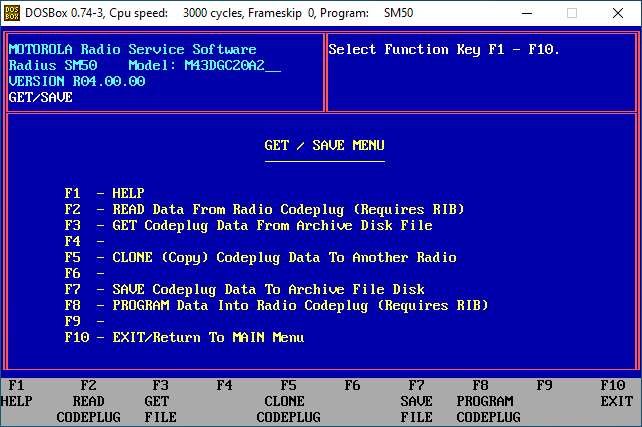The image size is (642, 427).
Task: Select 'PROGRAM Data Into Radio Codeplug' menu line
Action: pyautogui.click(x=276, y=305)
